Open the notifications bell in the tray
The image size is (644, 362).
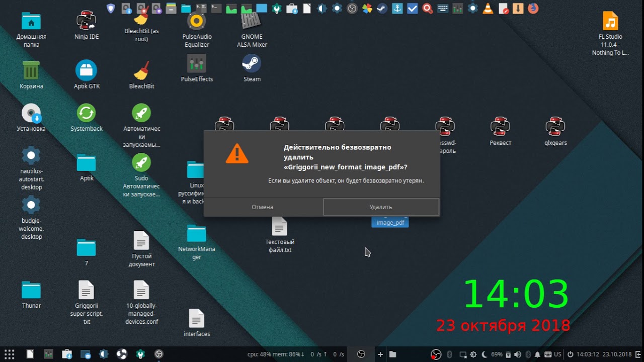click(537, 354)
